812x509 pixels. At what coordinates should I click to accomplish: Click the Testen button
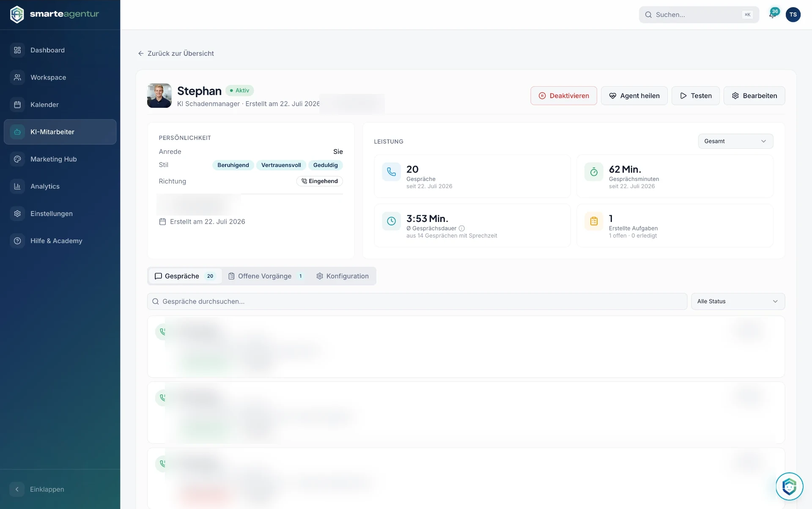coord(696,96)
